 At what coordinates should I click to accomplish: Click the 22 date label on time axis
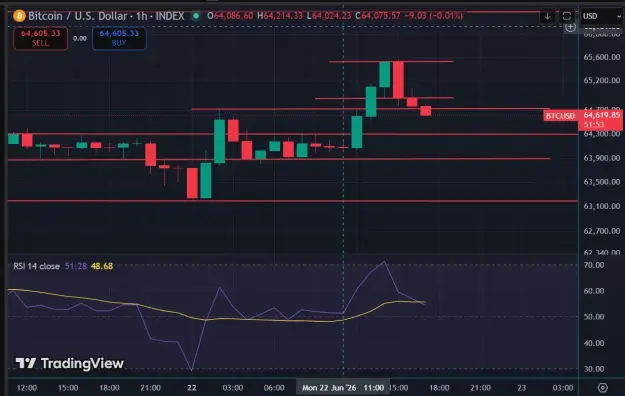[x=192, y=388]
